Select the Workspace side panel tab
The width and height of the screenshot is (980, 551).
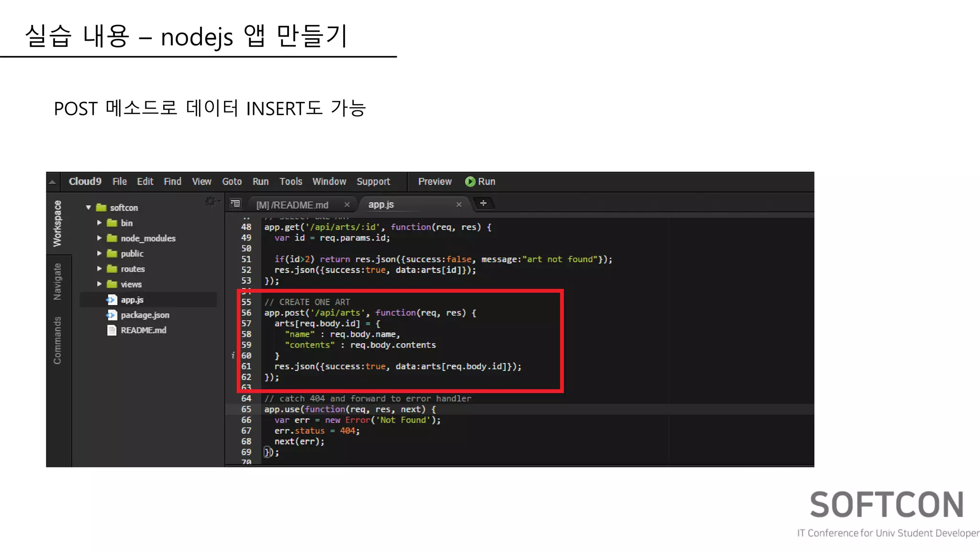[57, 223]
